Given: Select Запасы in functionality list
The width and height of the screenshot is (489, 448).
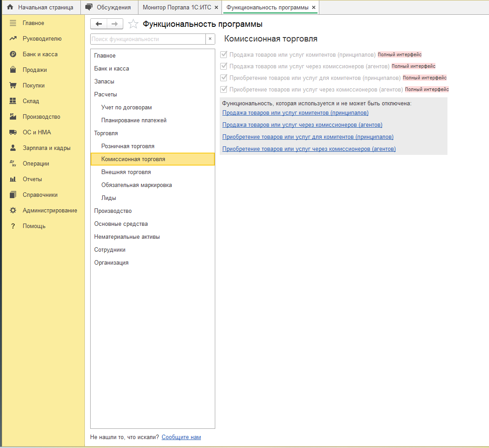Looking at the screenshot, I should point(152,81).
